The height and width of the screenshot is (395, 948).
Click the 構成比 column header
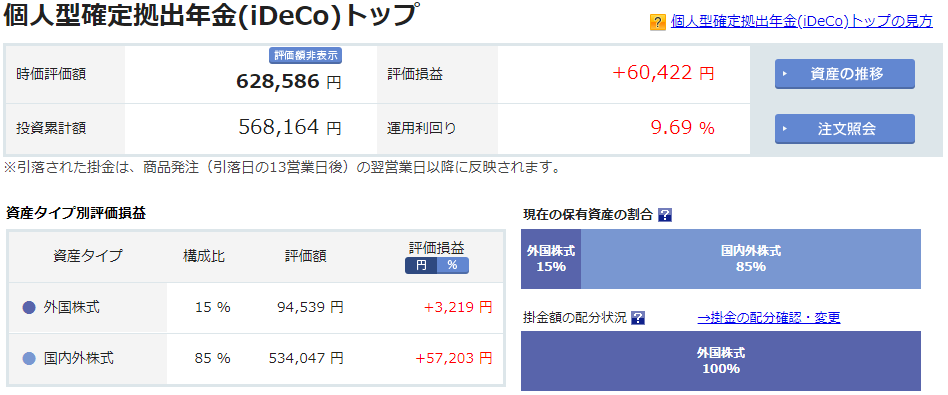pyautogui.click(x=204, y=256)
